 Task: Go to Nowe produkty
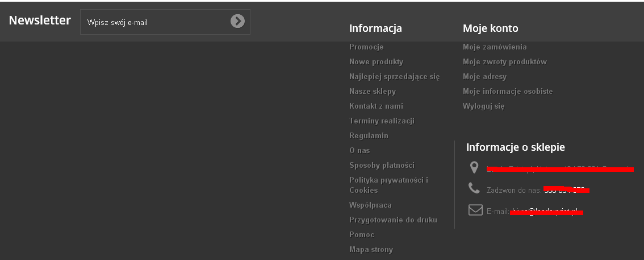click(376, 62)
